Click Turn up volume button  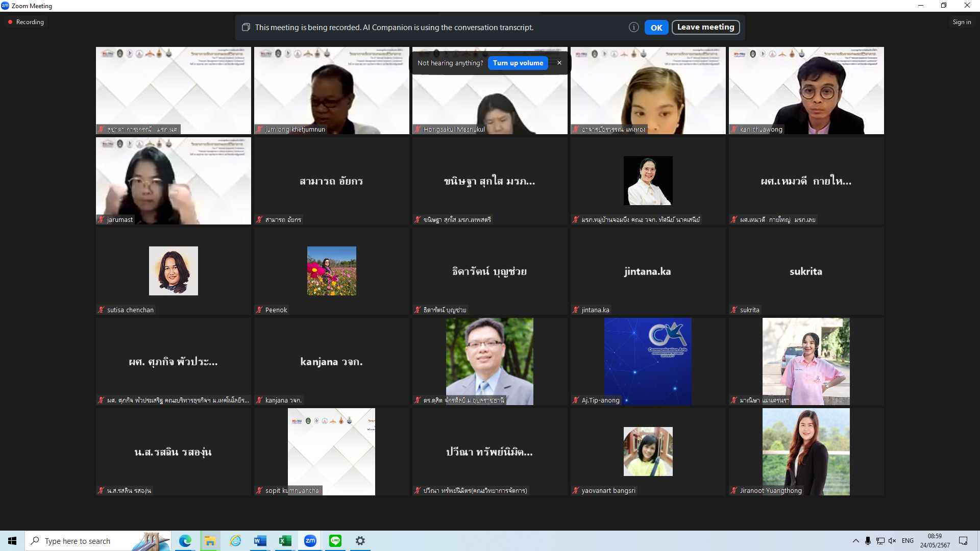pos(518,63)
